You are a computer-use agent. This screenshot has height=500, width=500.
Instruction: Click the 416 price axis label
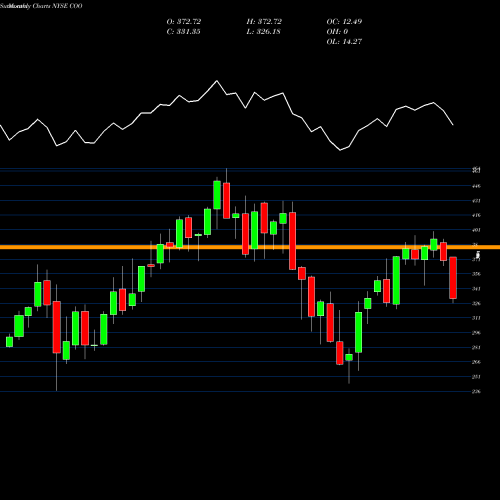(476, 215)
